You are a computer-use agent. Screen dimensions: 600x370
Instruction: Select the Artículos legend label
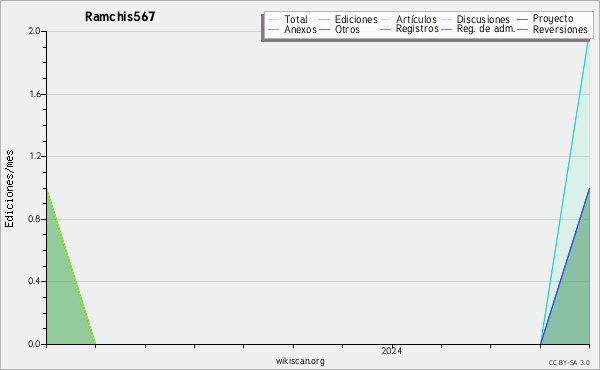[416, 19]
